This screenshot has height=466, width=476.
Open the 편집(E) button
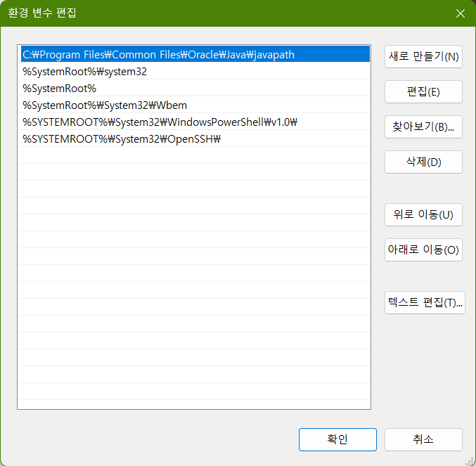(x=423, y=91)
